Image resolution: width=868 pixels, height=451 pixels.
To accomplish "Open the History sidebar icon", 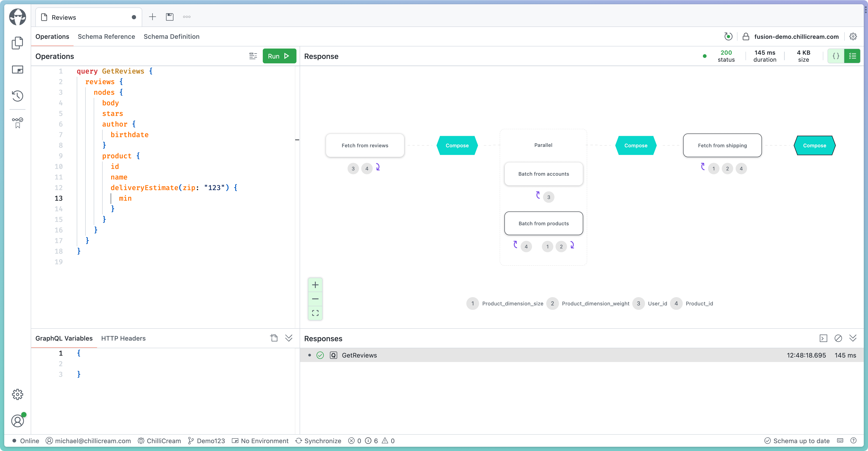I will click(18, 96).
